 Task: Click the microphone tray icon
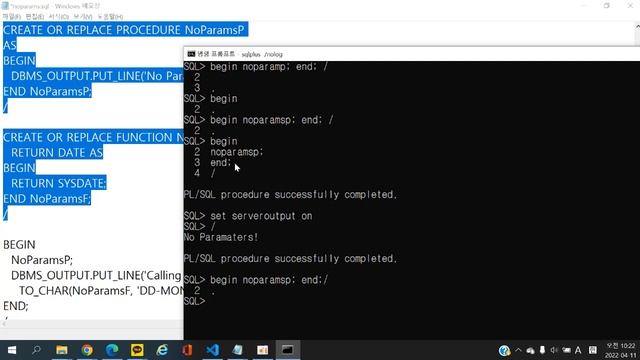542,350
